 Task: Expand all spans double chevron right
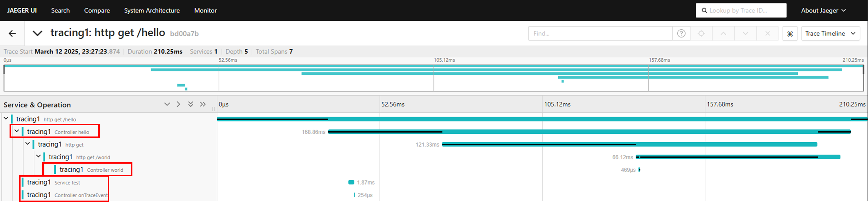coord(202,104)
